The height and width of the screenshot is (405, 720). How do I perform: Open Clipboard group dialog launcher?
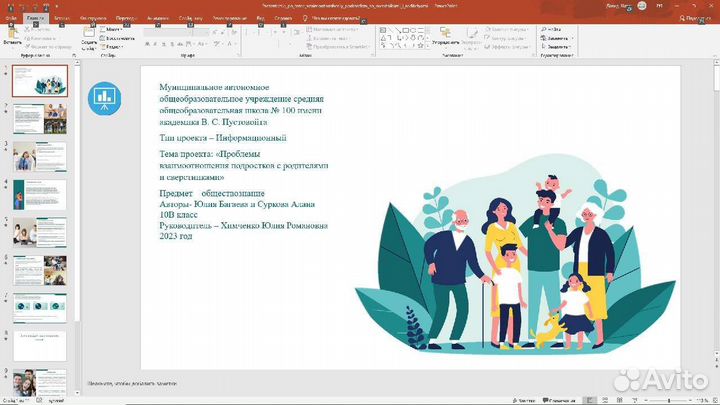pos(74,55)
